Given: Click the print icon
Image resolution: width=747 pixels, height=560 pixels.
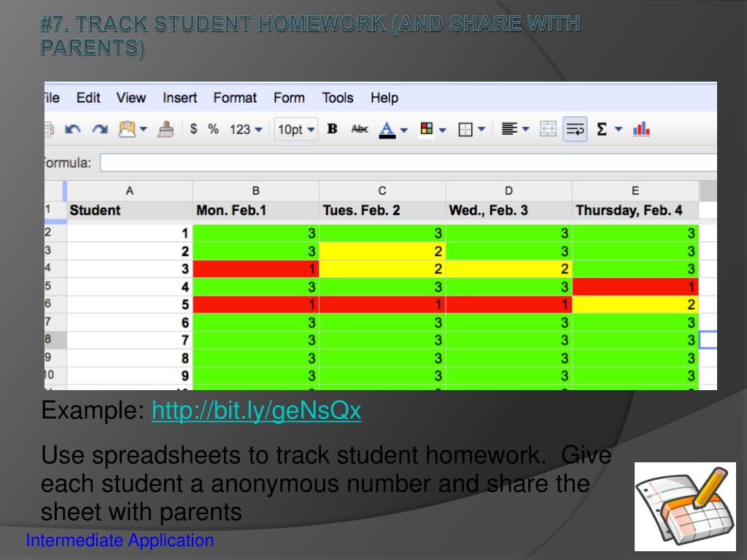Looking at the screenshot, I should point(48,129).
